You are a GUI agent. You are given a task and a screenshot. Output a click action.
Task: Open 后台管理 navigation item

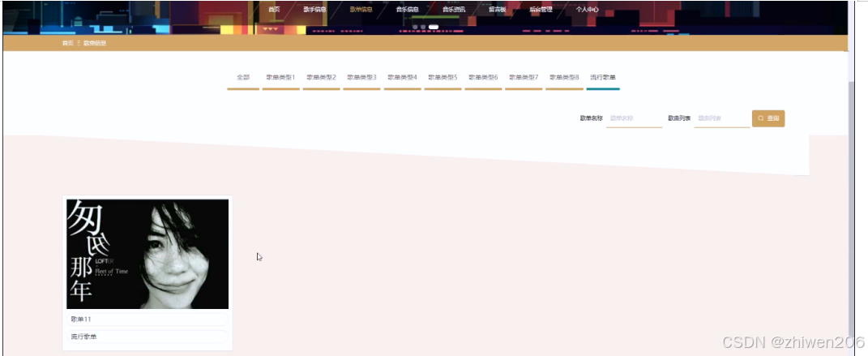click(541, 10)
